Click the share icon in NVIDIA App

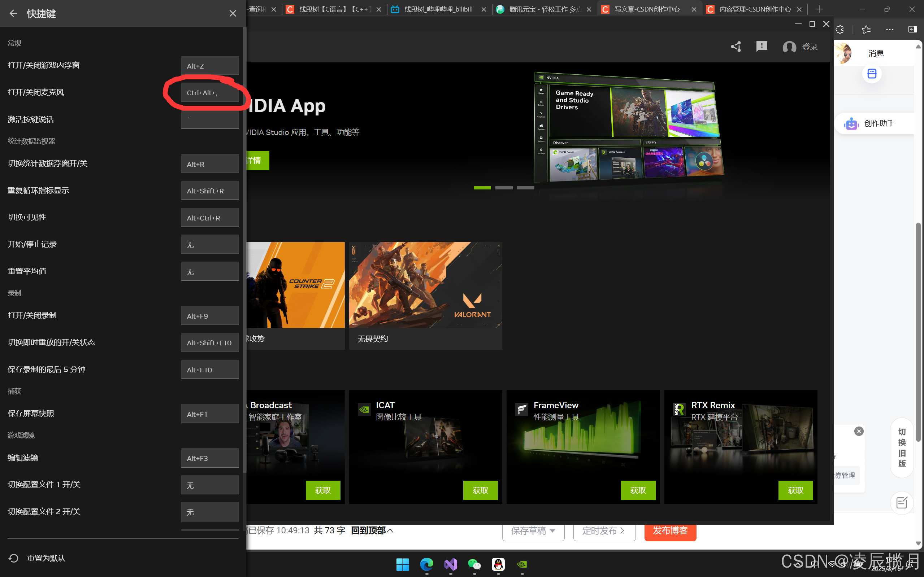point(736,47)
